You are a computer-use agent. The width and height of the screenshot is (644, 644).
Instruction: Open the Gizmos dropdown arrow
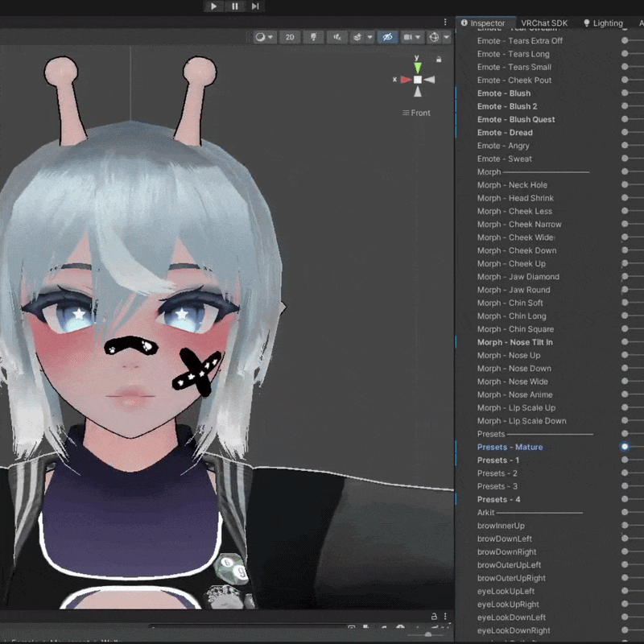[x=447, y=37]
